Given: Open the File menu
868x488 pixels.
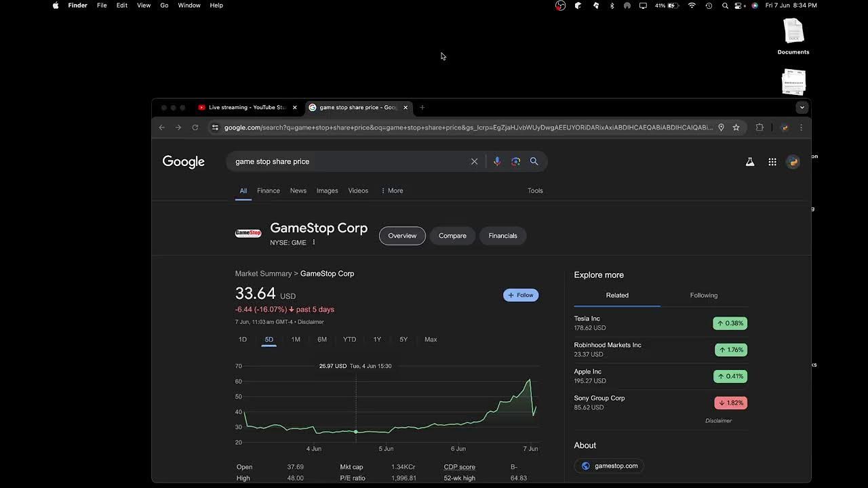Looking at the screenshot, I should (x=102, y=5).
